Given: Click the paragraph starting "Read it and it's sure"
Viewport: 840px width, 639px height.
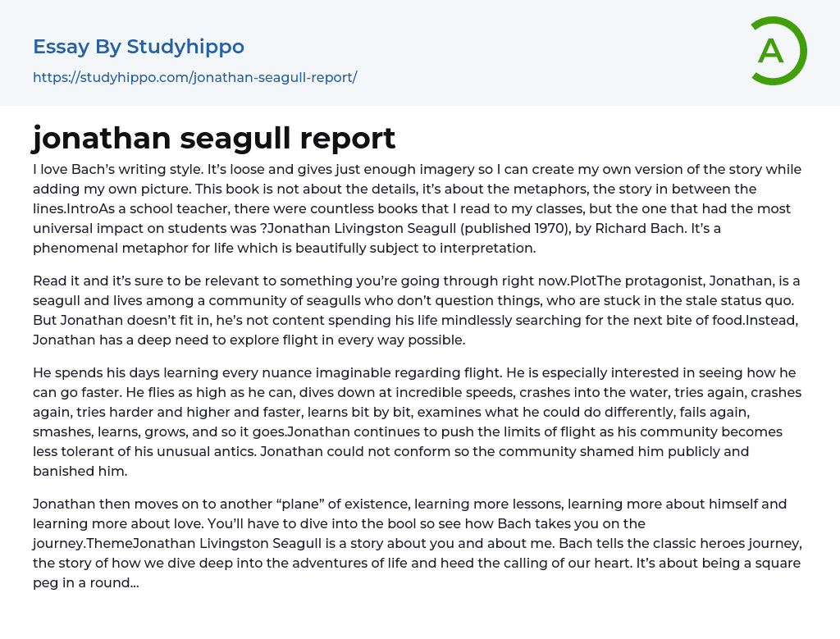Looking at the screenshot, I should [x=417, y=310].
